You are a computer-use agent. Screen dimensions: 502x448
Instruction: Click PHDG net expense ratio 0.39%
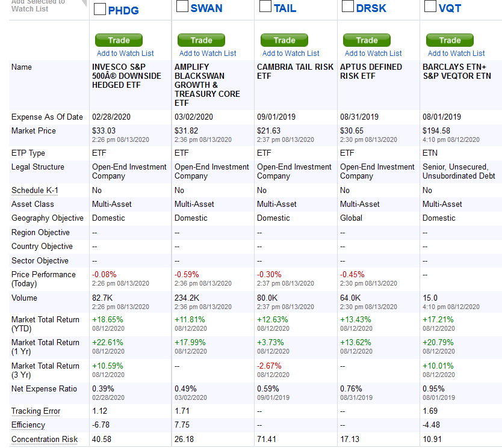pos(103,389)
